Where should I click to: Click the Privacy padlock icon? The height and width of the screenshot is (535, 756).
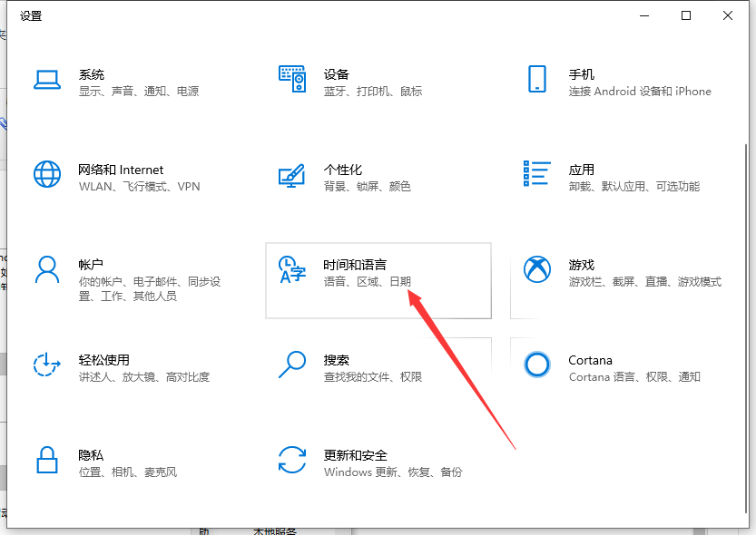[47, 460]
